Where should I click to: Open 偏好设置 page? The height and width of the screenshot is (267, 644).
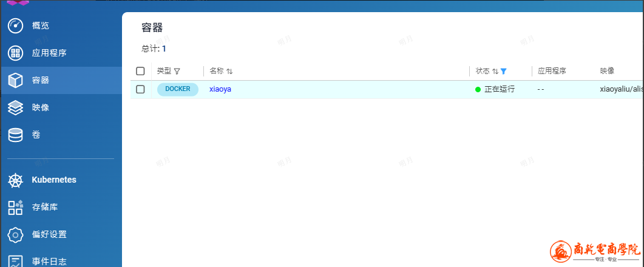[49, 235]
